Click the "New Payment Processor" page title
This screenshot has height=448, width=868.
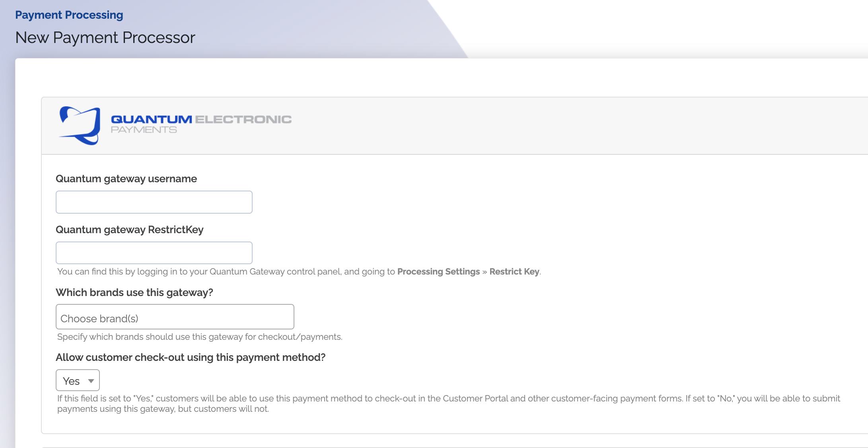point(105,37)
